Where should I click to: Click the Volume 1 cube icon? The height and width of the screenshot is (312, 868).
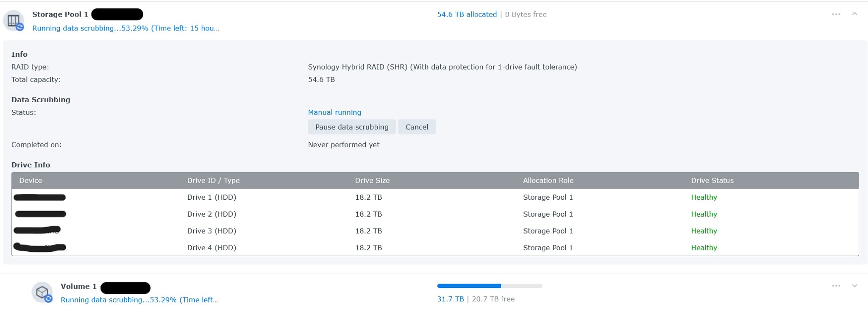point(42,292)
